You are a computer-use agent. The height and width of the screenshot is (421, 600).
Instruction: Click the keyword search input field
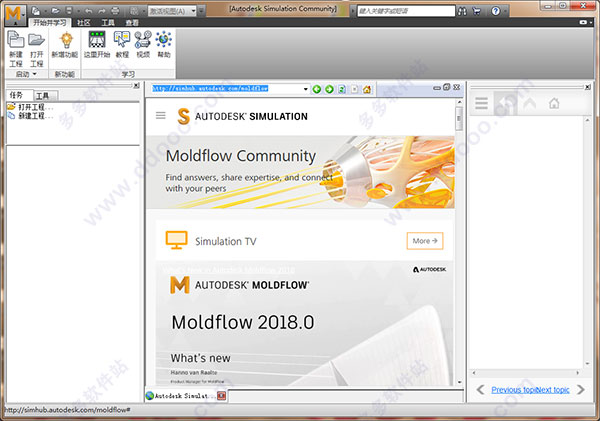tap(406, 11)
